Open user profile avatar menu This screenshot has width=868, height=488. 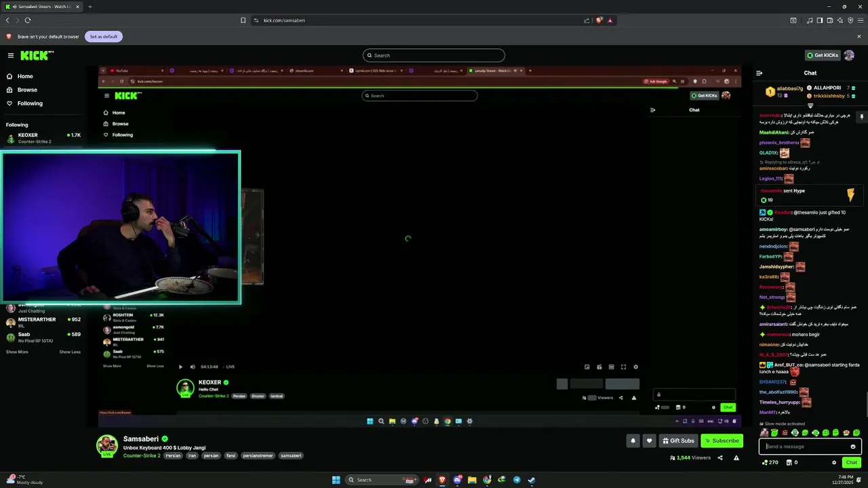[x=849, y=56]
